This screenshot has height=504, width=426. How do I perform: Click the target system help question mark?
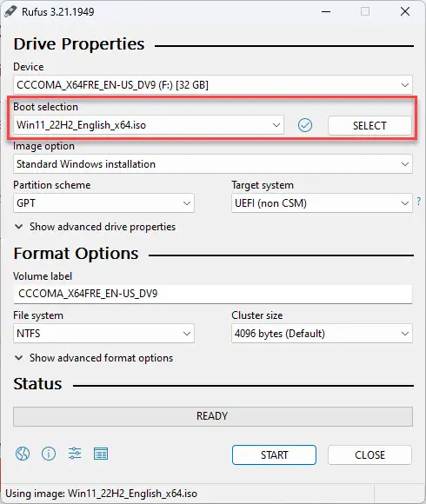click(x=418, y=202)
